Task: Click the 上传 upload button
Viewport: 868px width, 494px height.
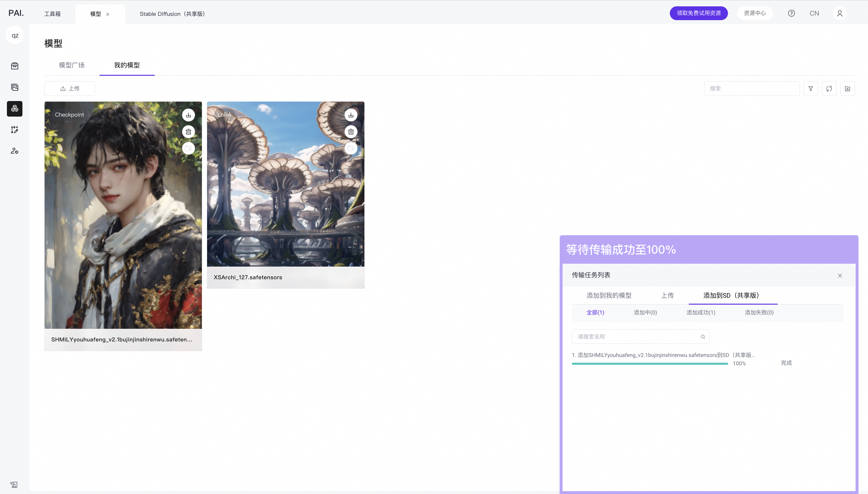Action: (70, 89)
